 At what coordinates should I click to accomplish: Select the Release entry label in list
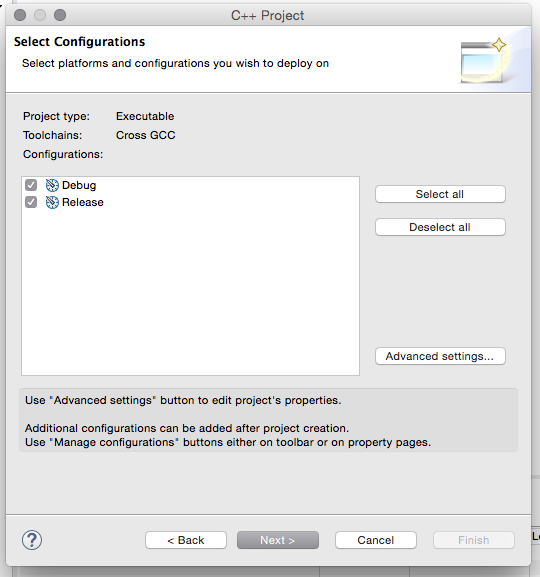point(83,202)
